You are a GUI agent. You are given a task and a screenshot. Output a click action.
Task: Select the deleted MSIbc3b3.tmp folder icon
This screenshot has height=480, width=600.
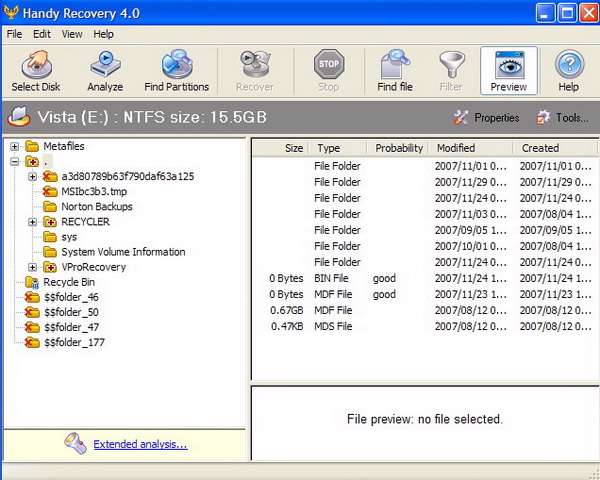point(50,191)
